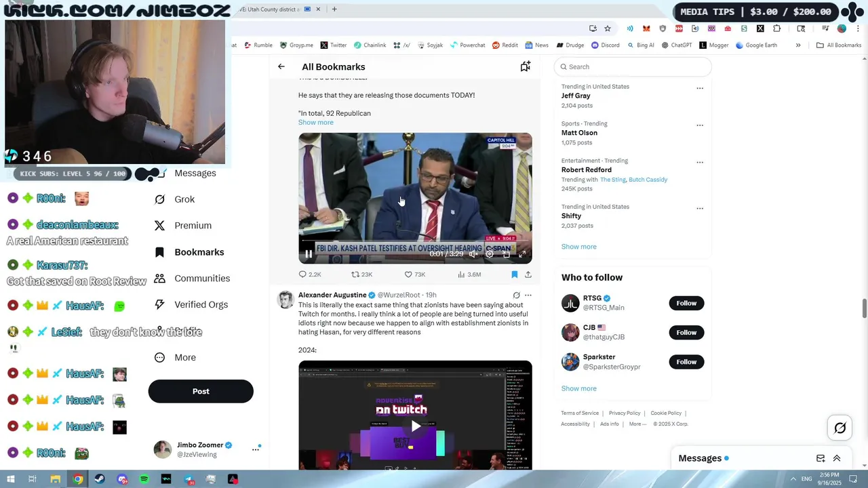The height and width of the screenshot is (488, 868).
Task: Expand the hearing video to fullscreen
Action: tap(522, 254)
